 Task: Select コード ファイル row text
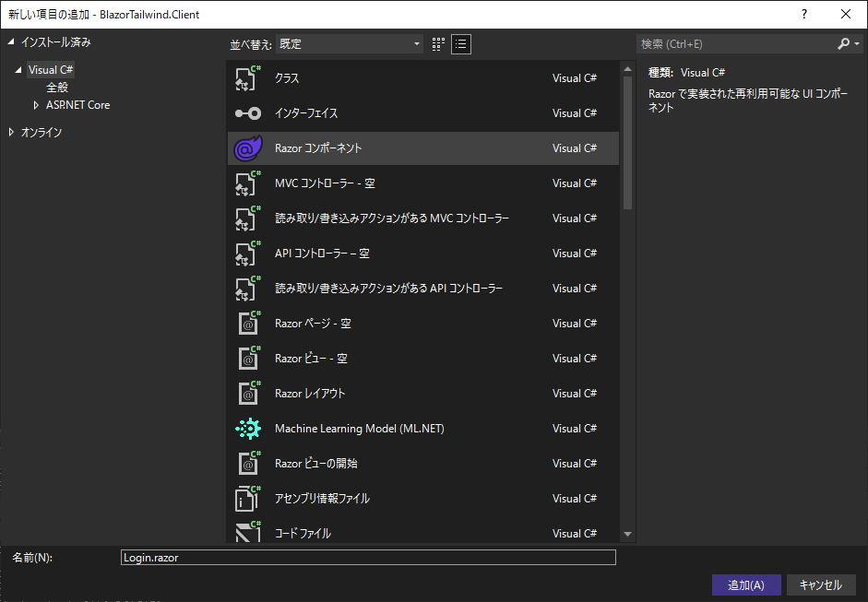(x=303, y=534)
